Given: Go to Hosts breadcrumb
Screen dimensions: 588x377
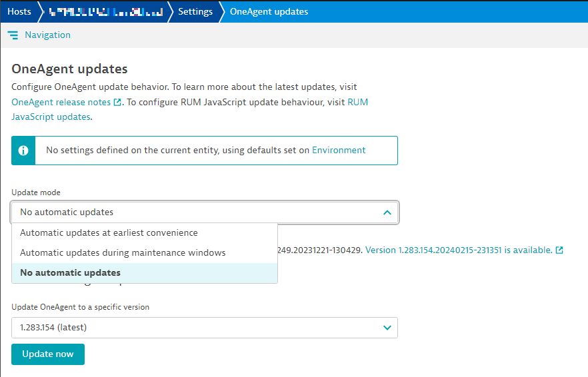Looking at the screenshot, I should click(19, 11).
